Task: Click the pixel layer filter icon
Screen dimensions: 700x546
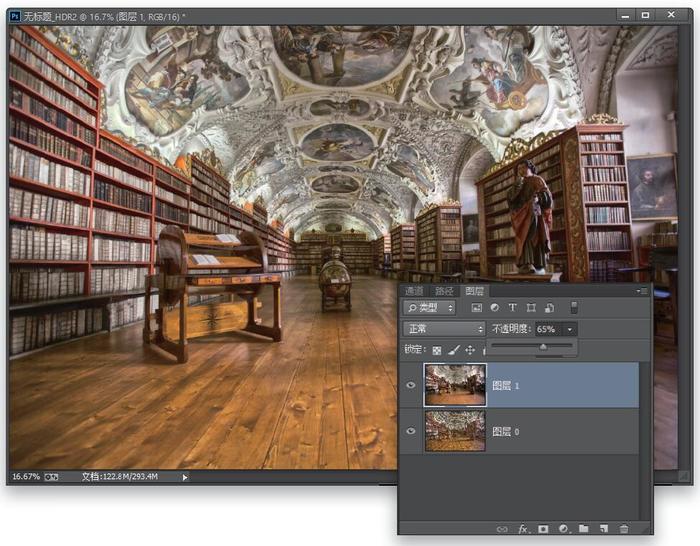Action: pos(477,308)
